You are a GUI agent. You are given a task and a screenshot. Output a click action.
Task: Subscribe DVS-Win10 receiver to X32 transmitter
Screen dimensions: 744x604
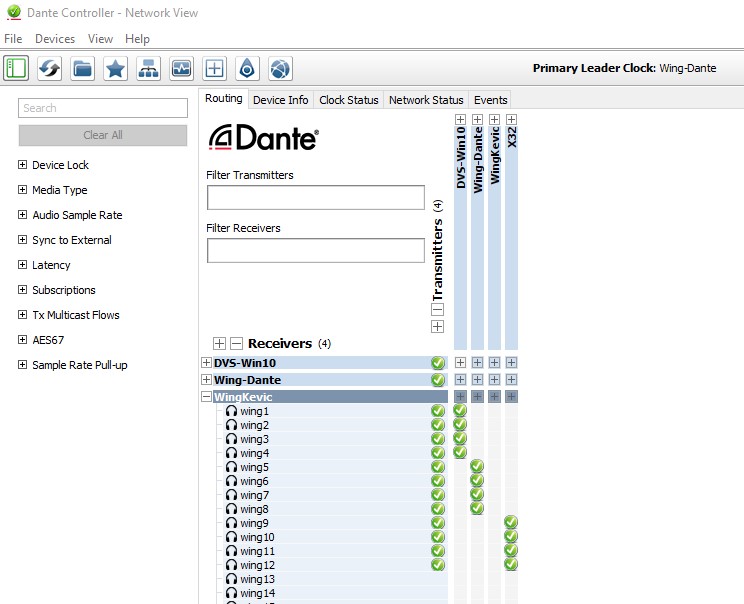[512, 362]
